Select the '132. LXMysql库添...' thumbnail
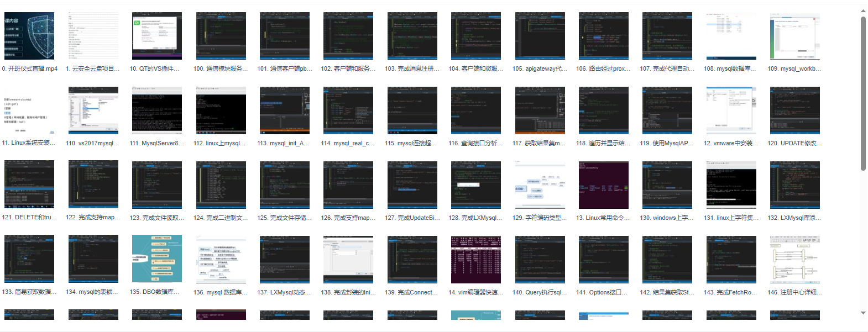This screenshot has width=868, height=332. point(795,185)
